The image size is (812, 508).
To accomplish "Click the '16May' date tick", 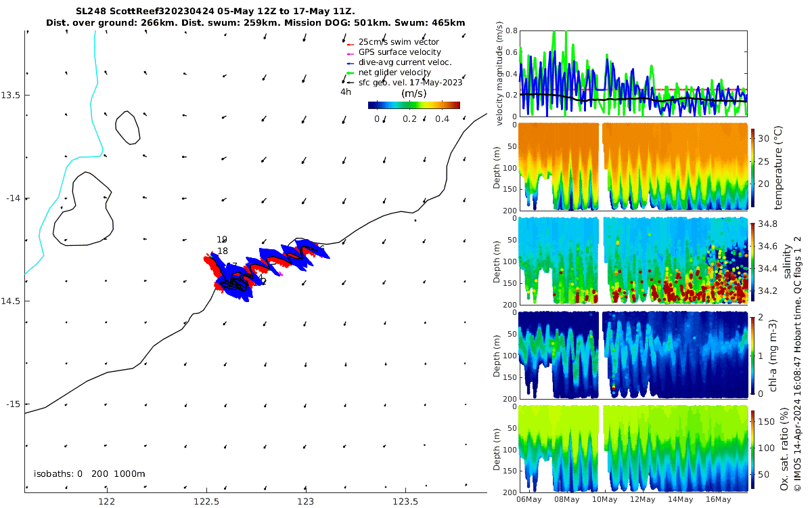I will (x=718, y=499).
